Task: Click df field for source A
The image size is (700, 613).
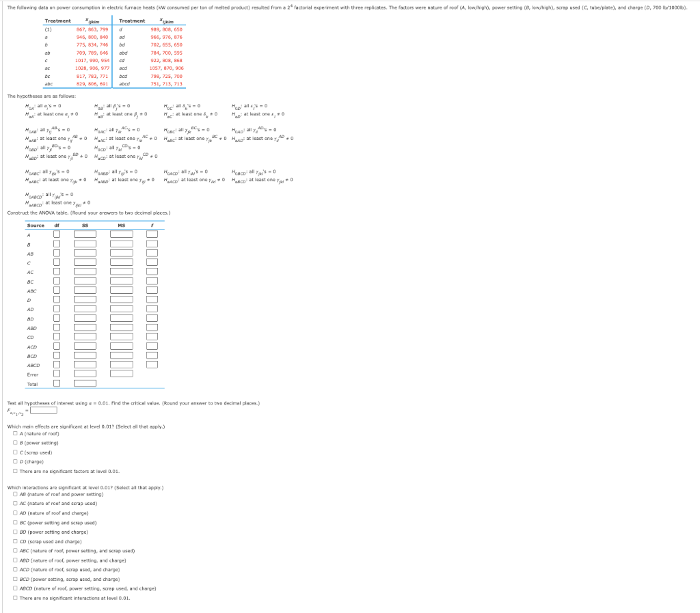Action: coord(57,234)
